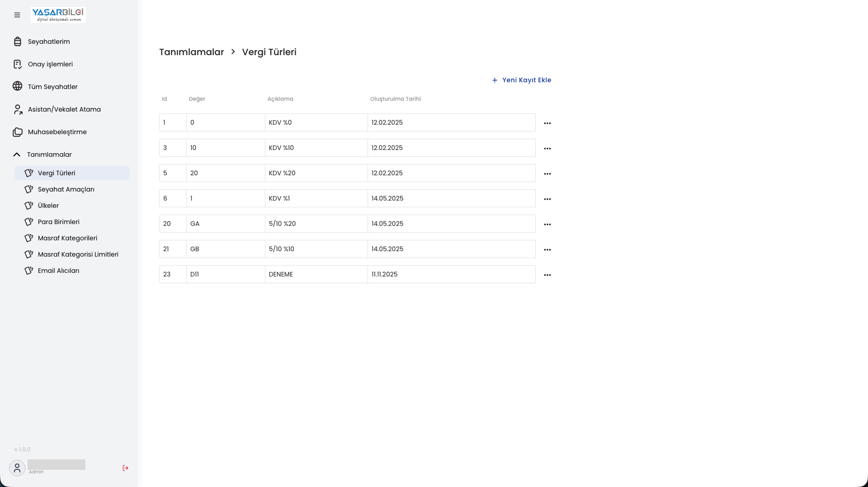Click the Muhasebeleştirme copy icon

[x=18, y=132]
